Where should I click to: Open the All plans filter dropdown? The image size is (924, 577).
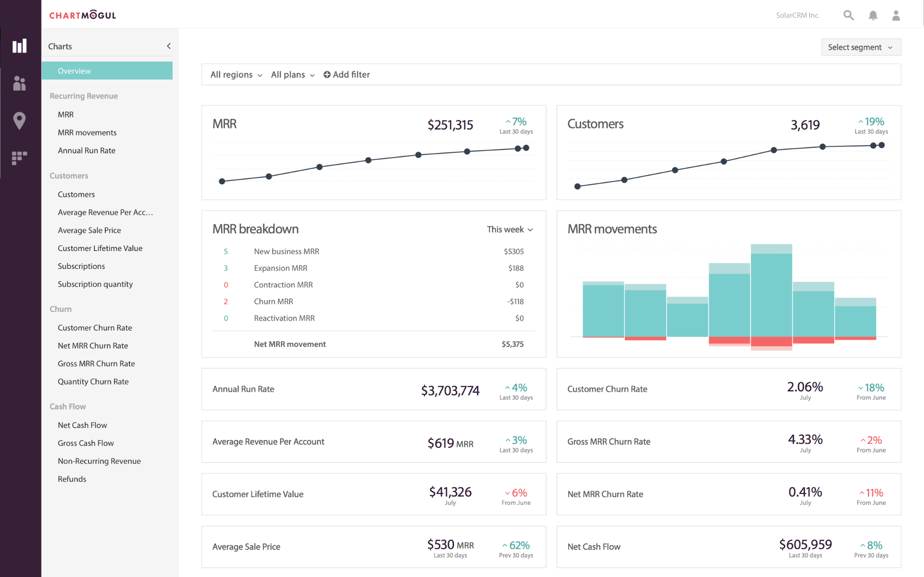(x=292, y=75)
